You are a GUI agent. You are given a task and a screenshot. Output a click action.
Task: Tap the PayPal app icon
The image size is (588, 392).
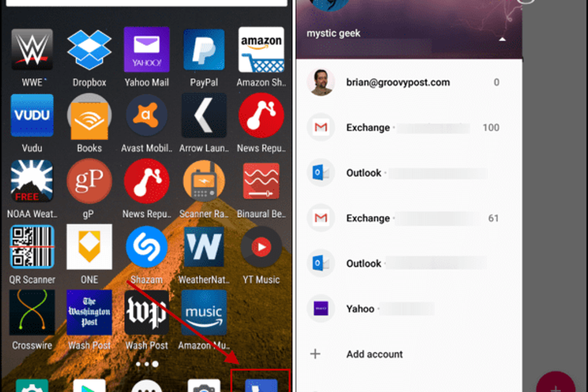(203, 49)
